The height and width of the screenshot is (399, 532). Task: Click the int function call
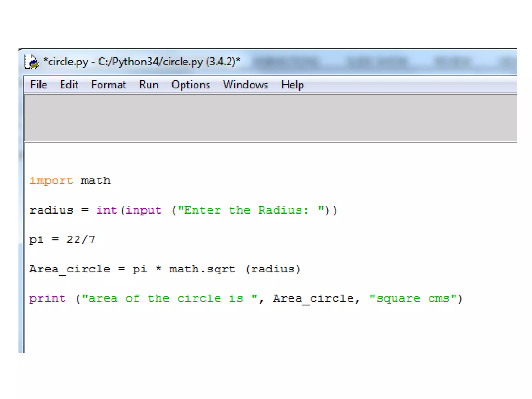pyautogui.click(x=107, y=210)
